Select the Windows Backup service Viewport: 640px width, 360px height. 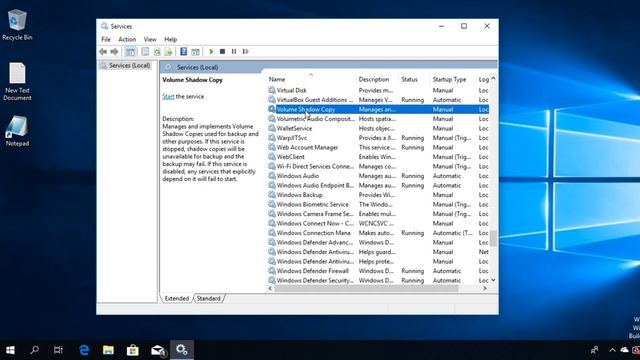pyautogui.click(x=378, y=195)
